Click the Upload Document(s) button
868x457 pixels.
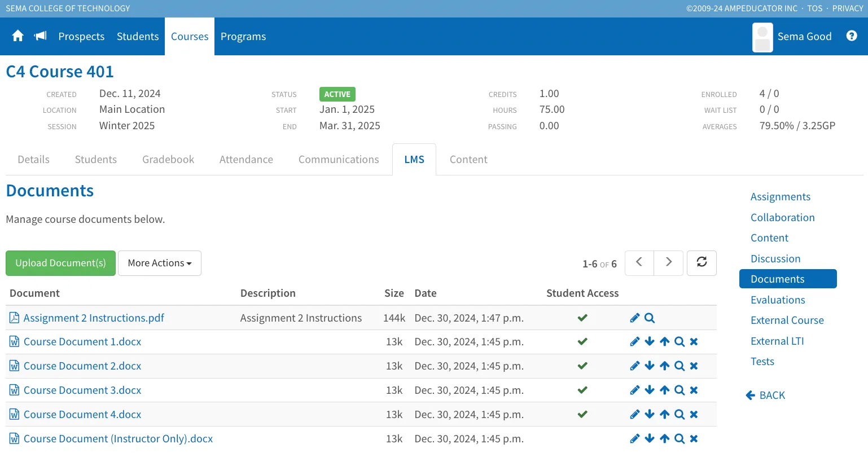60,263
